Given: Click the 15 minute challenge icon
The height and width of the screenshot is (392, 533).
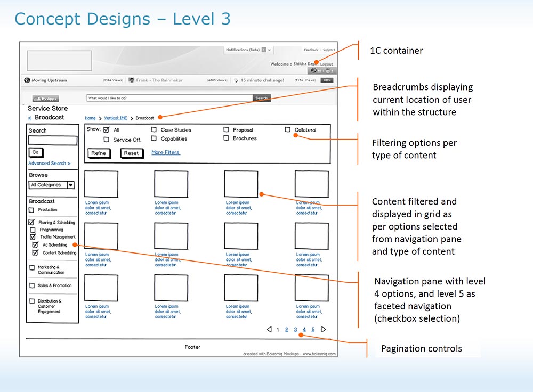Looking at the screenshot, I should click(236, 80).
